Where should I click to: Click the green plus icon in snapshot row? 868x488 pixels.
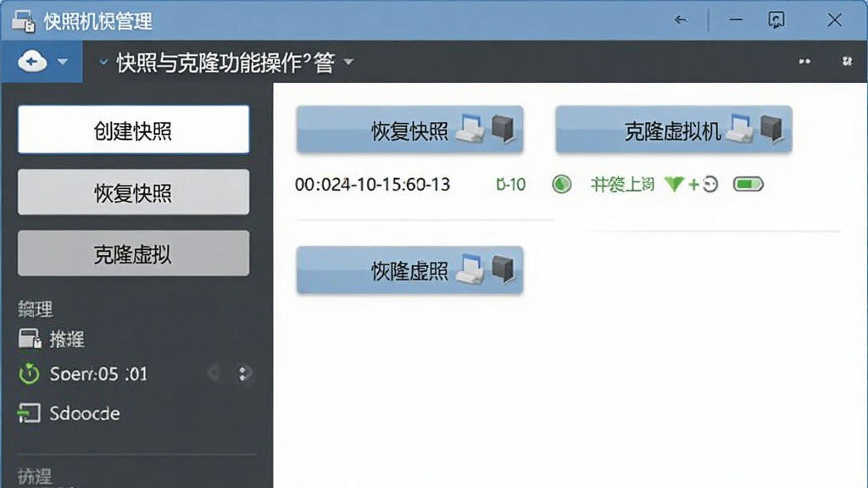click(693, 185)
